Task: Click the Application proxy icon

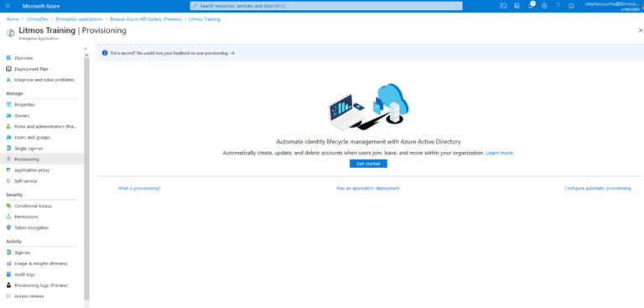Action: pos(8,170)
